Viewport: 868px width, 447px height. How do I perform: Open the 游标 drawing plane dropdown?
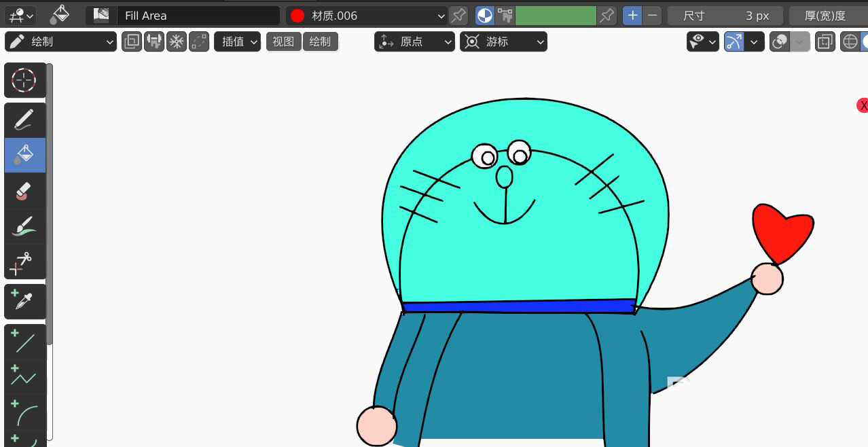tap(503, 42)
